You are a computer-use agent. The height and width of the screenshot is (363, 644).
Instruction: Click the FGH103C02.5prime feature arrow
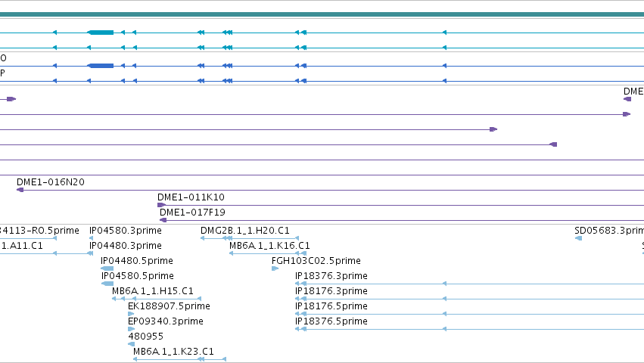(275, 268)
